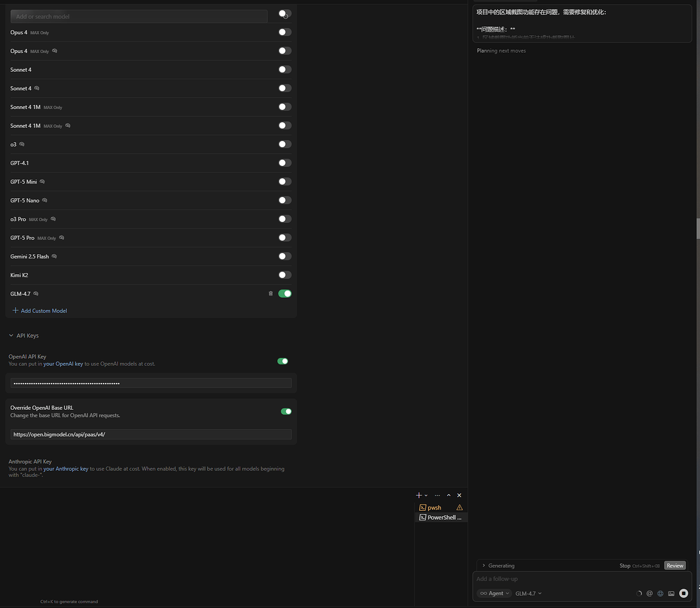The width and height of the screenshot is (700, 608).
Task: Delete the GLM-4.7 model with trash icon
Action: (270, 294)
